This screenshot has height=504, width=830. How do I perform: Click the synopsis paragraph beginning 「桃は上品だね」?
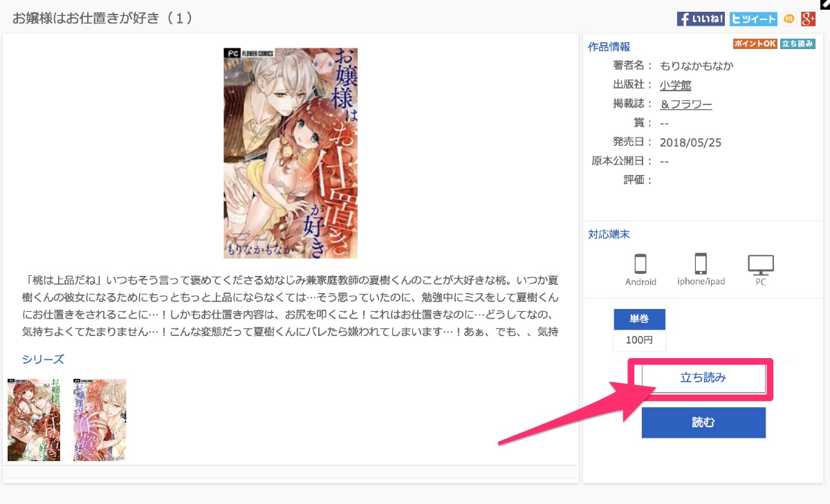pyautogui.click(x=290, y=307)
